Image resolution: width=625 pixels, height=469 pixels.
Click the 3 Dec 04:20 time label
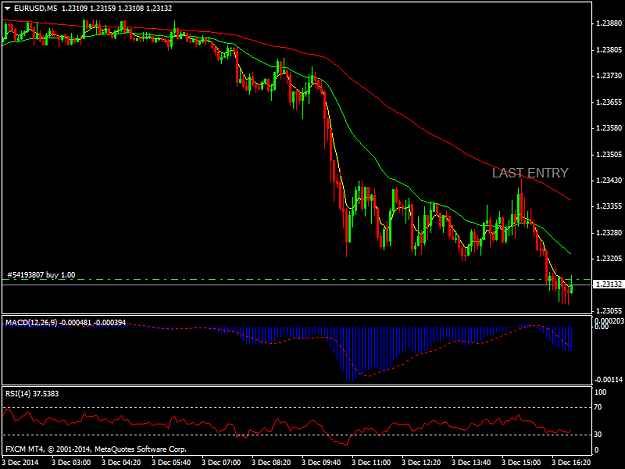point(121,463)
